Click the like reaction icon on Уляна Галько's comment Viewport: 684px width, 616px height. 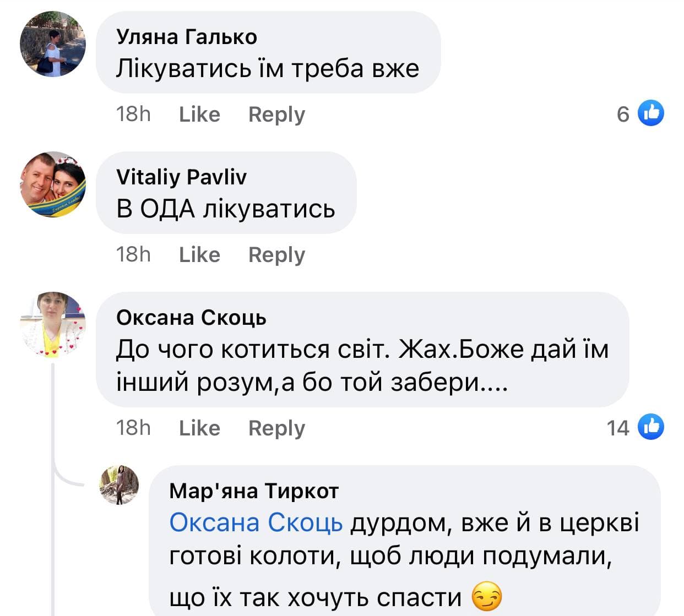(x=650, y=113)
